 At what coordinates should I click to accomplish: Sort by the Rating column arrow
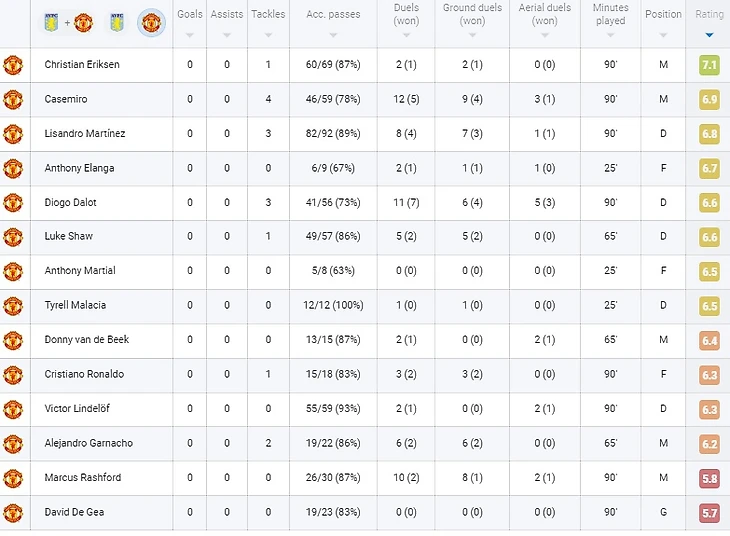pos(709,35)
